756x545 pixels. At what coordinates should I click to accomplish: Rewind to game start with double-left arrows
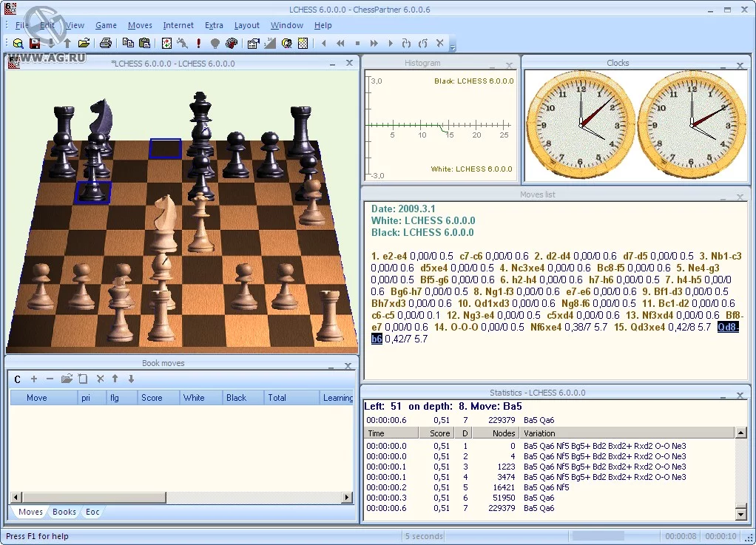point(340,44)
